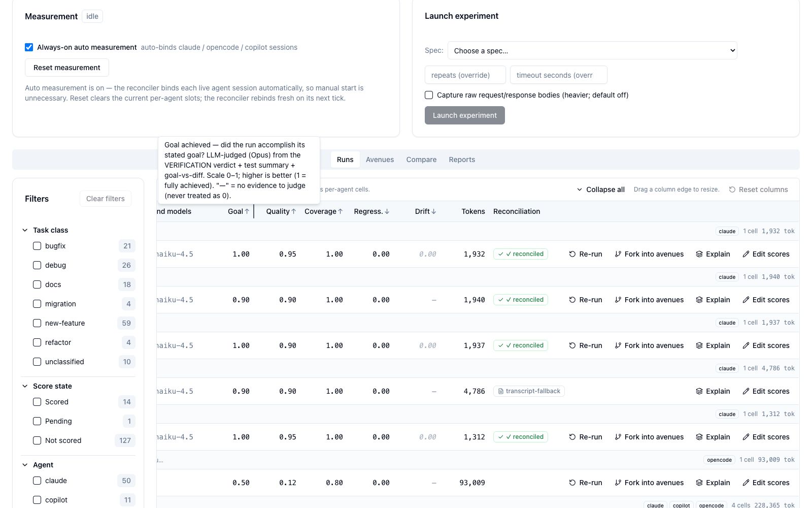This screenshot has width=812, height=508.
Task: Click the Drift column header
Action: (425, 211)
